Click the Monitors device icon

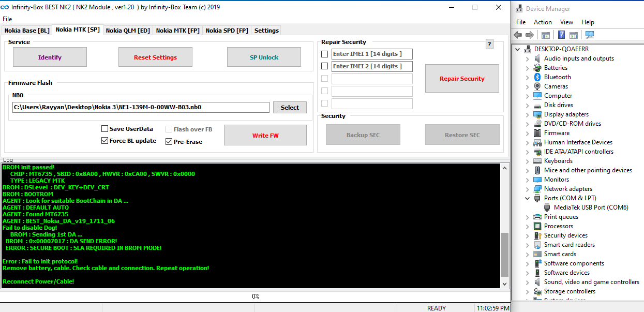coord(537,180)
